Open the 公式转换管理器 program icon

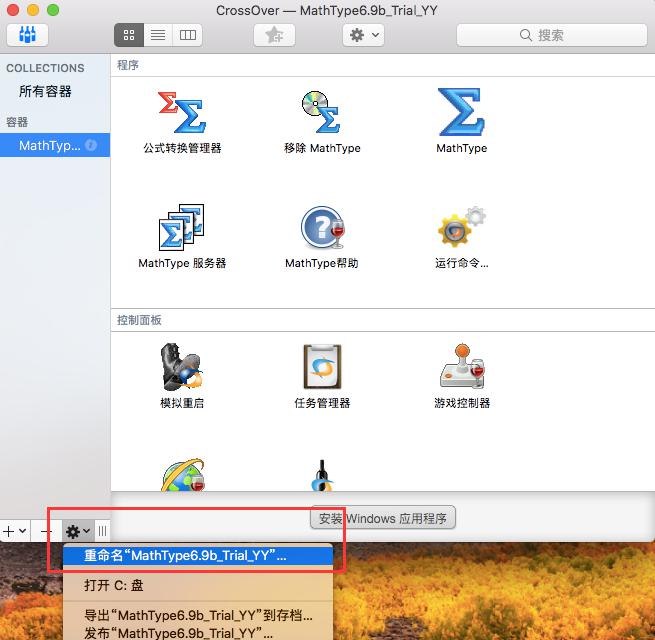coord(181,112)
